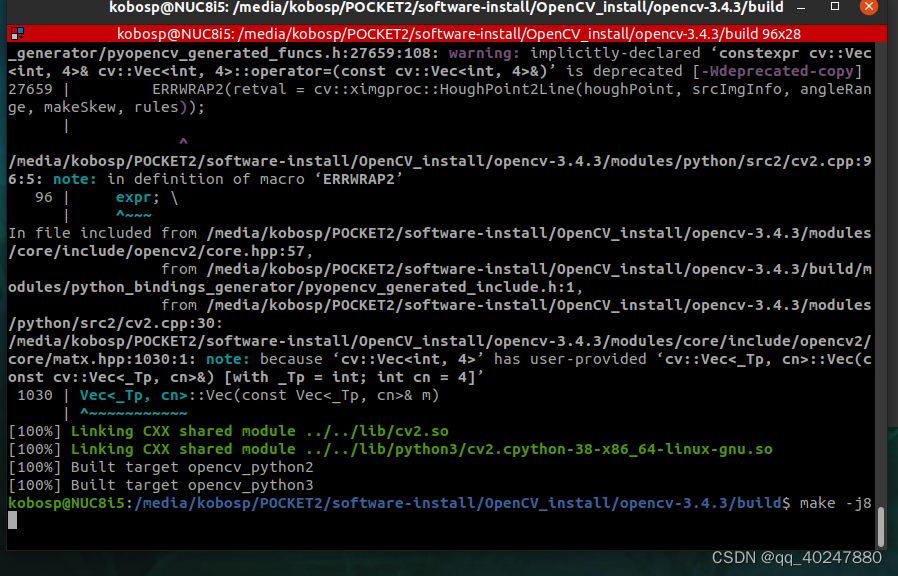This screenshot has width=898, height=576.
Task: Click the cyan 'expr' on line 96
Action: click(133, 198)
